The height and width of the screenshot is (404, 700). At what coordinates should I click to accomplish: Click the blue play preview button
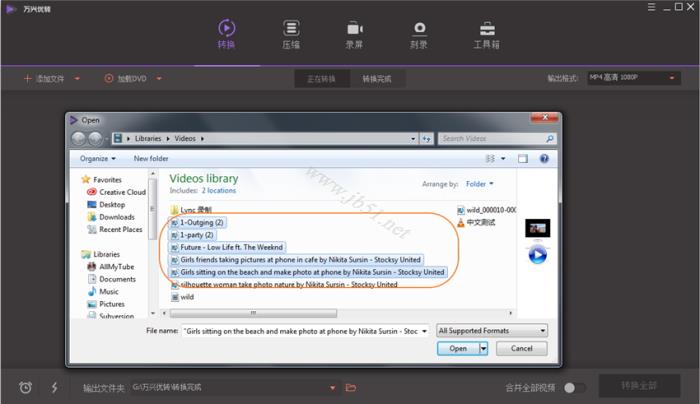coord(538,255)
